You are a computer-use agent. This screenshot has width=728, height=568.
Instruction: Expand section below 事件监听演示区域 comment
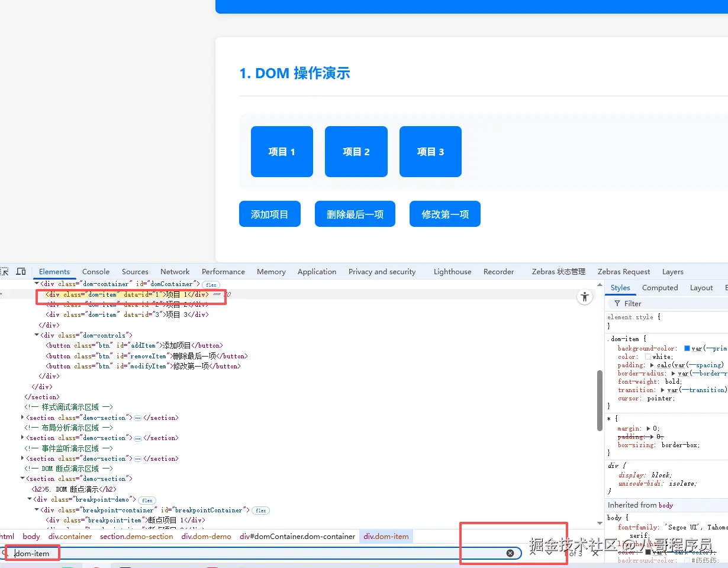pos(22,458)
